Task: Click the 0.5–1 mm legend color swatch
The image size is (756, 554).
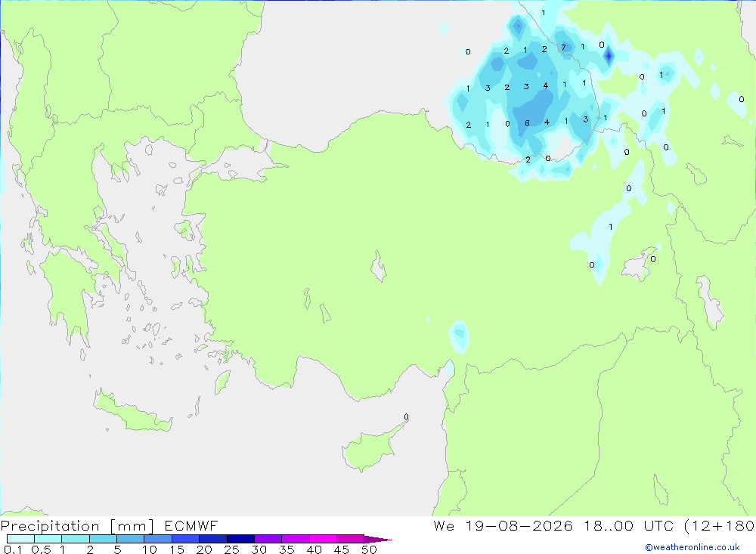Action: 48,539
